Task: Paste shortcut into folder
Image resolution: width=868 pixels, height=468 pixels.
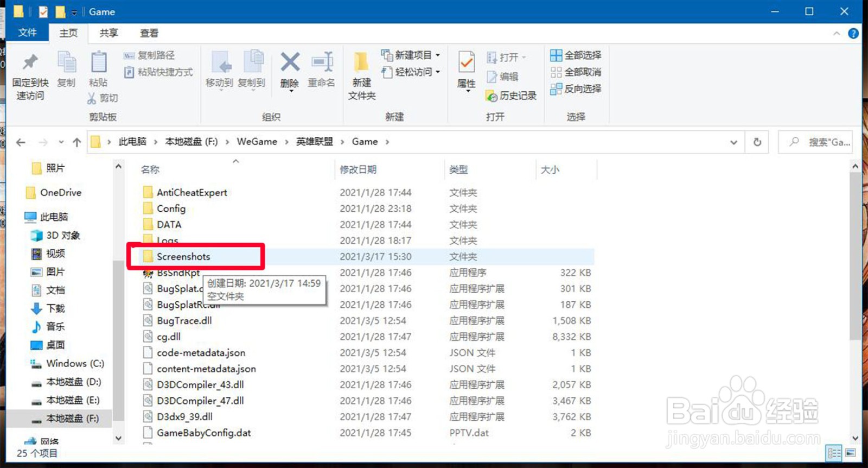Action: 158,72
